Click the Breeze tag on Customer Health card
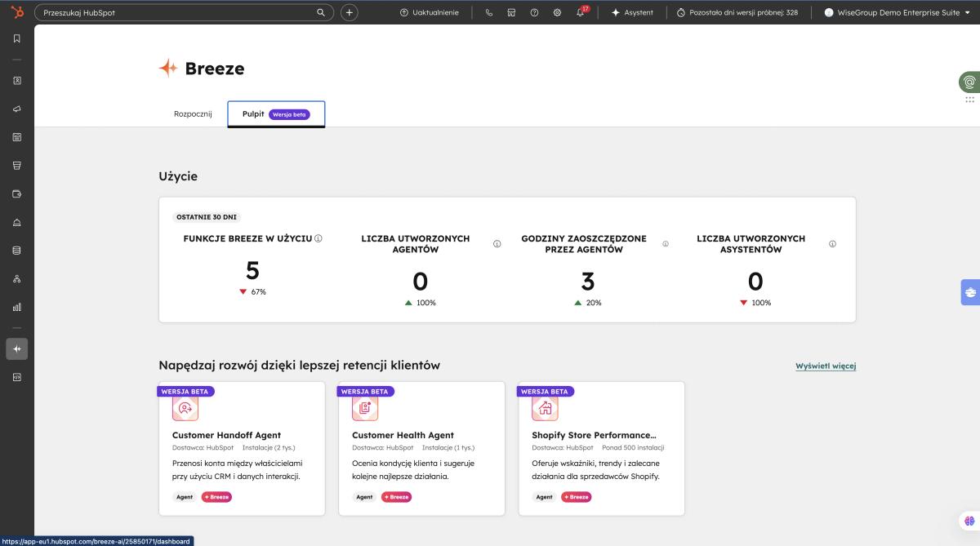The width and height of the screenshot is (980, 546). [396, 496]
